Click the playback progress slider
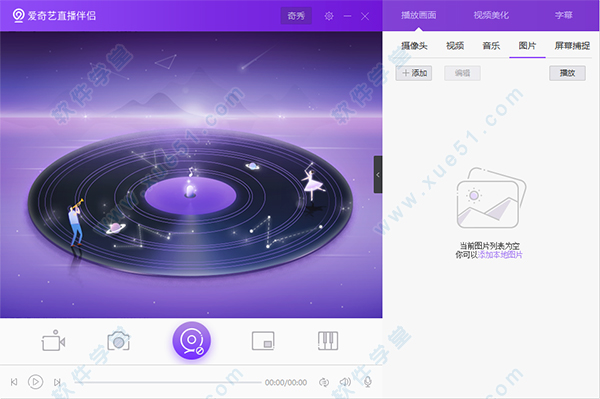600x399 pixels. [168, 382]
